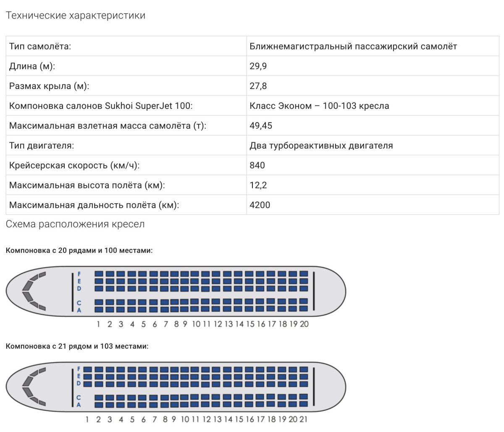Image resolution: width=504 pixels, height=432 pixels.
Task: Select the cruise speed value 840
Action: pos(257,165)
